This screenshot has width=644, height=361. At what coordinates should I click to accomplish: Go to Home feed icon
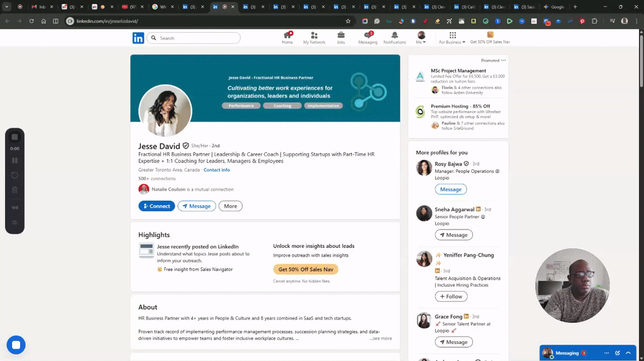(x=287, y=38)
